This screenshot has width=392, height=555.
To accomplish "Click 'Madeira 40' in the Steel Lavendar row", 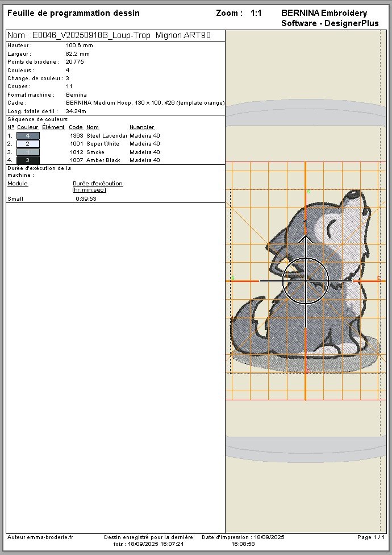I will [x=145, y=135].
